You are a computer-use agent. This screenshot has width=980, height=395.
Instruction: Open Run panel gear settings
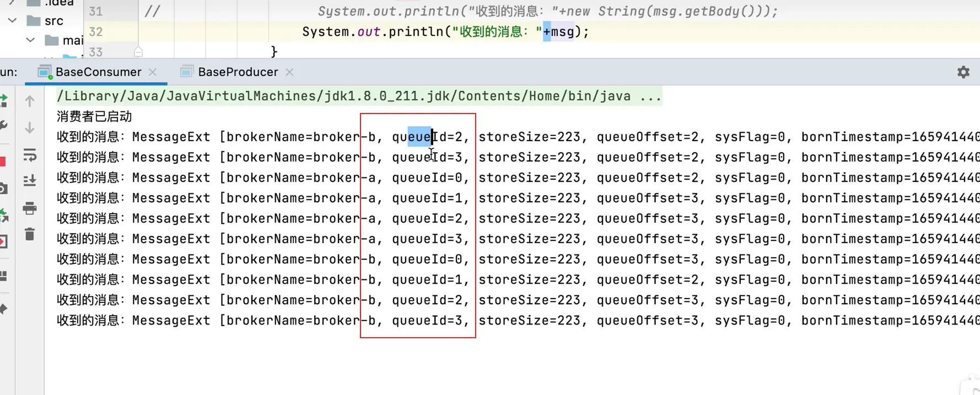963,72
